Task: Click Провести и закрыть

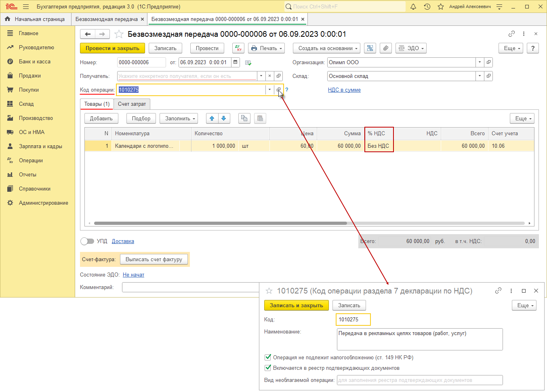Action: click(x=112, y=48)
